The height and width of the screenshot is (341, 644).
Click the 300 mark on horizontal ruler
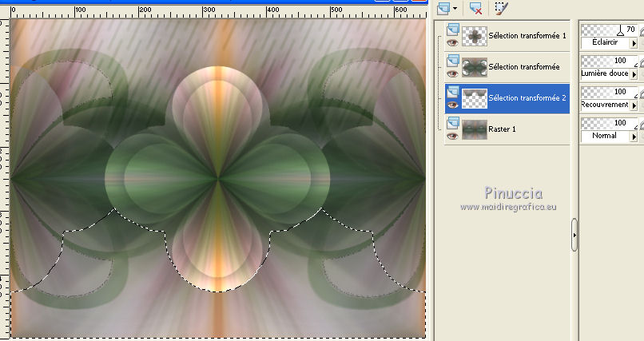pos(209,10)
